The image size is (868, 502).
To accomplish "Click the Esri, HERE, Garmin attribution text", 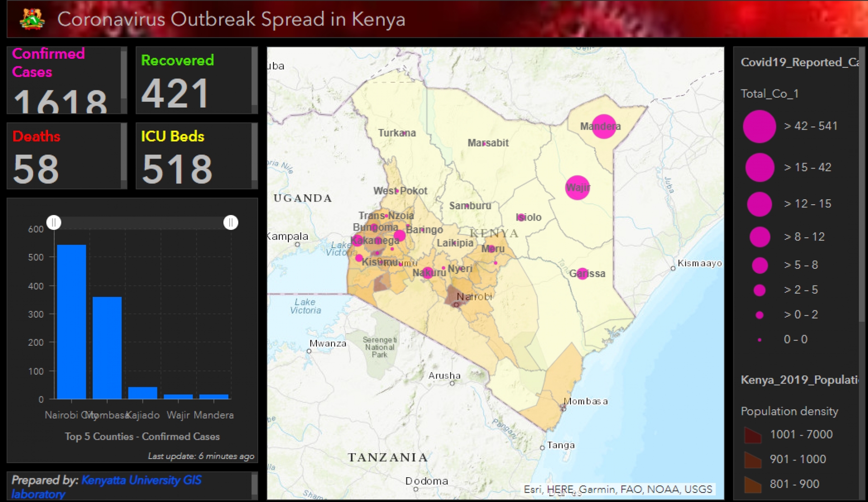I will pyautogui.click(x=618, y=489).
